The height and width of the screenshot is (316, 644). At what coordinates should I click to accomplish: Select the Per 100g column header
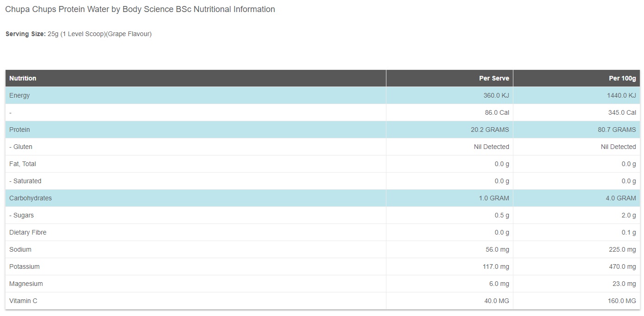tap(622, 78)
